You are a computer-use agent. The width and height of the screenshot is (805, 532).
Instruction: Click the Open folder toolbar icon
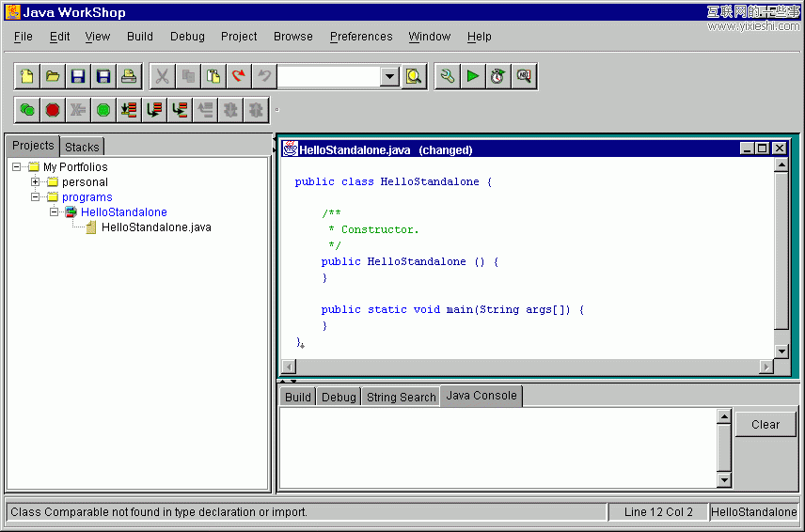(x=53, y=77)
